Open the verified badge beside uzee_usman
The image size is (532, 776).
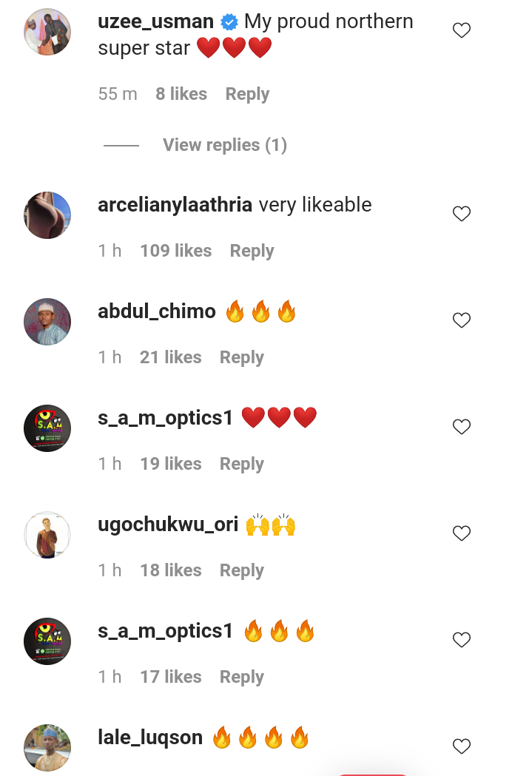pos(229,22)
